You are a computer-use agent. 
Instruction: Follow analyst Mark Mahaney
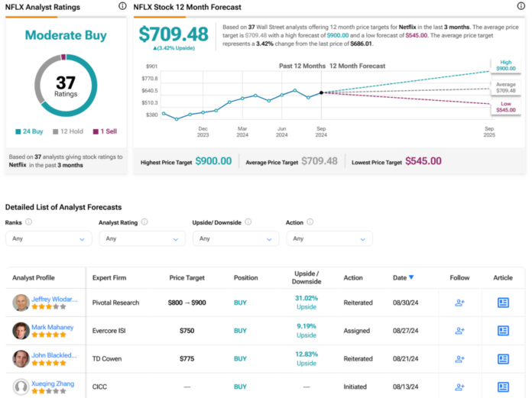point(459,331)
